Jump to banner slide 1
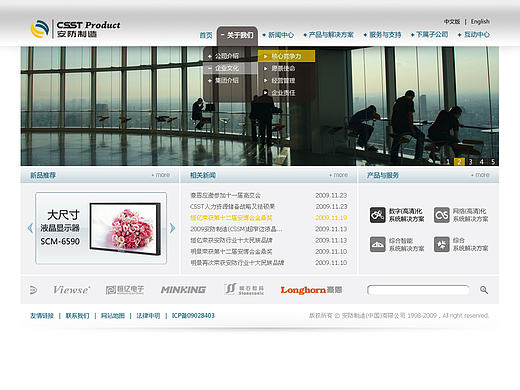The image size is (520, 390). click(x=448, y=162)
